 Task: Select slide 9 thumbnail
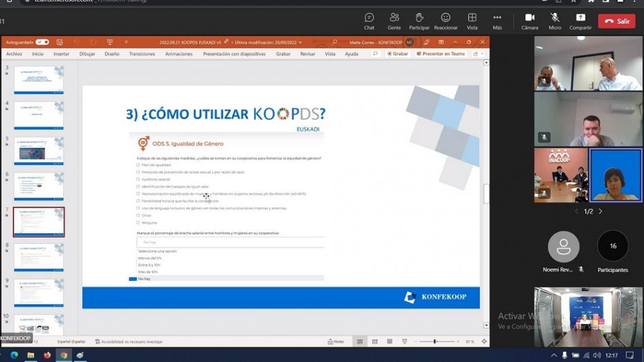click(x=39, y=293)
